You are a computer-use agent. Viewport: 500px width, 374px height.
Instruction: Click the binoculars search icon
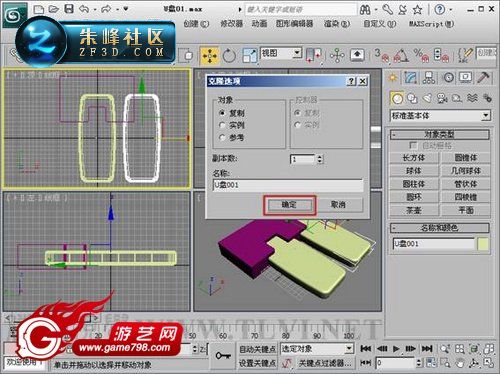tap(365, 10)
